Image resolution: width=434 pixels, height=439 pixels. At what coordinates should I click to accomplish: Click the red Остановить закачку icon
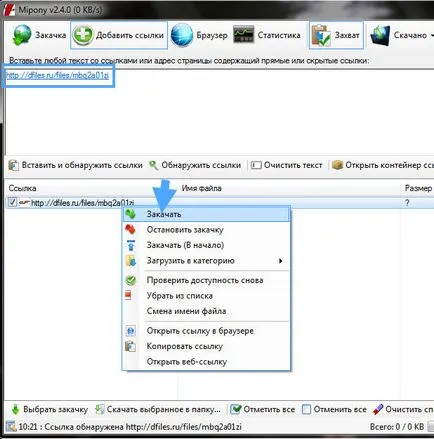pos(130,229)
